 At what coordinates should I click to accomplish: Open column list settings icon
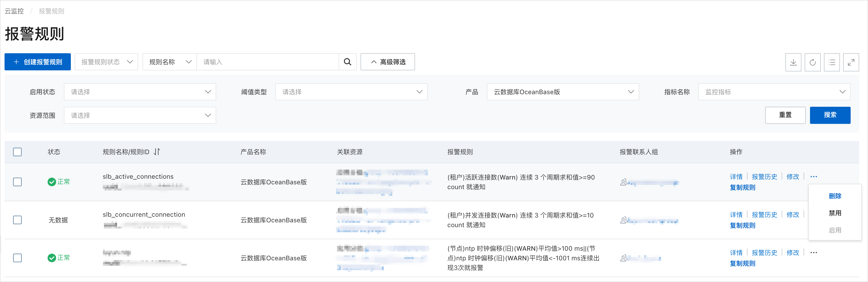click(x=832, y=62)
